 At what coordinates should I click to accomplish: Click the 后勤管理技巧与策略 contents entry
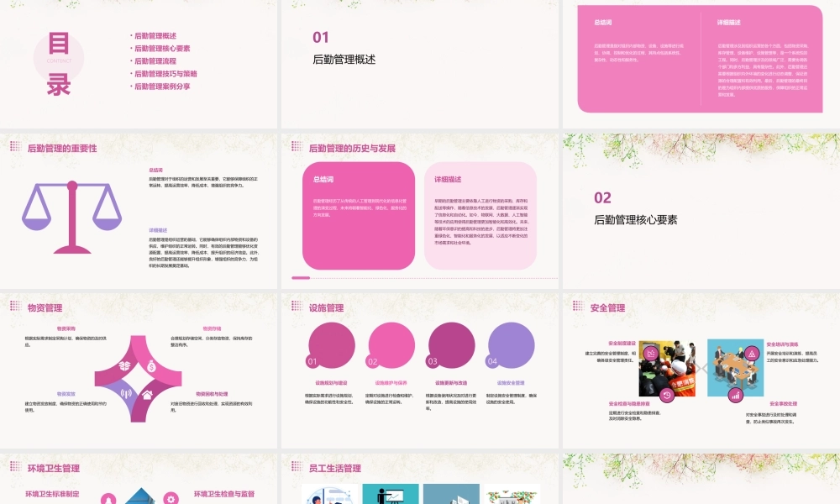165,74
